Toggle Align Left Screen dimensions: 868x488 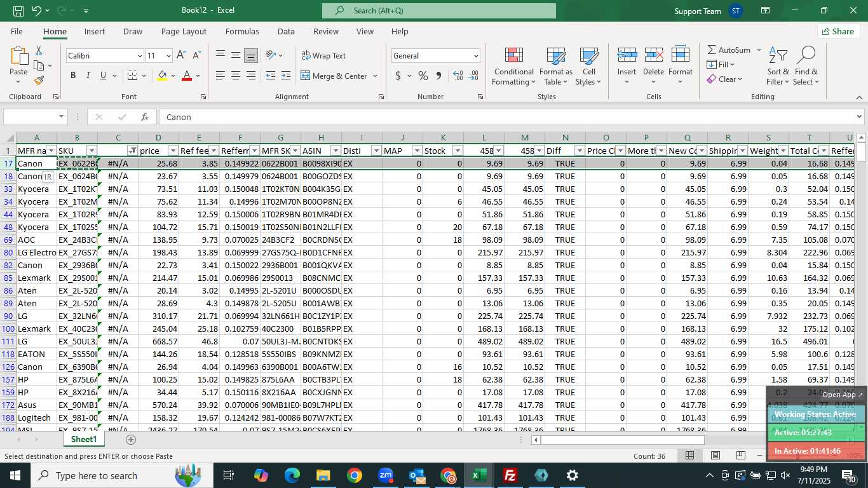pyautogui.click(x=220, y=76)
